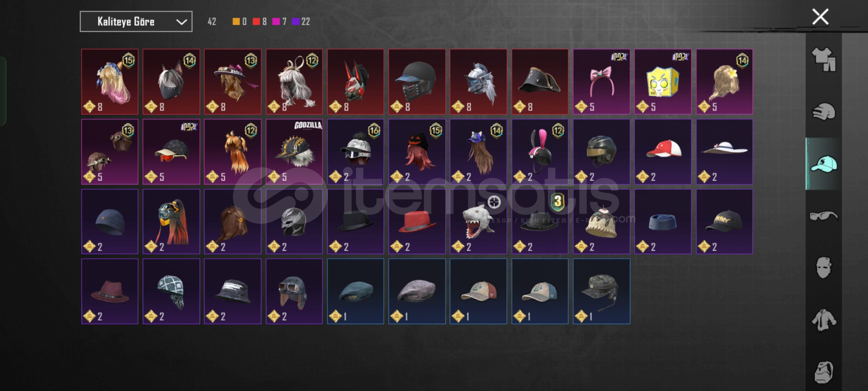Screen dimensions: 868x391
Task: Open the glasses category icon
Action: tap(824, 216)
